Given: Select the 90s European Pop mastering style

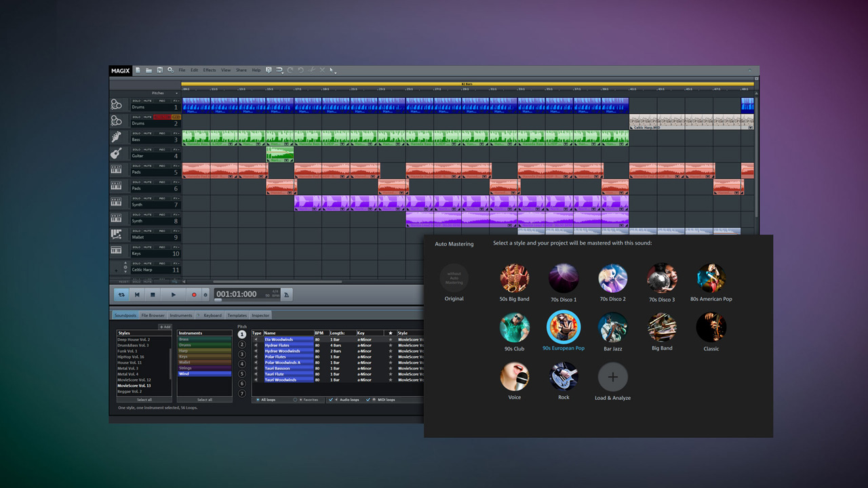Looking at the screenshot, I should tap(564, 326).
